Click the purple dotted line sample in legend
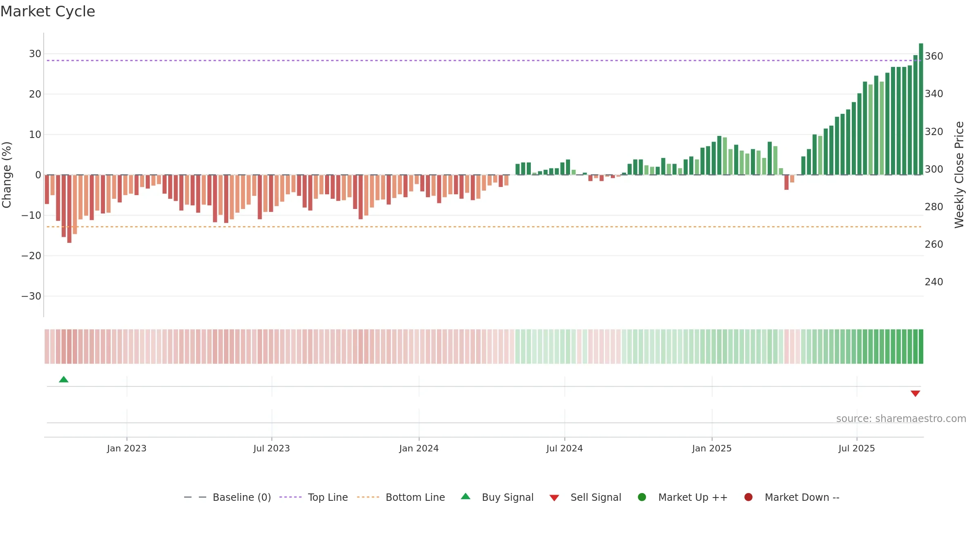The image size is (980, 551). [x=290, y=497]
